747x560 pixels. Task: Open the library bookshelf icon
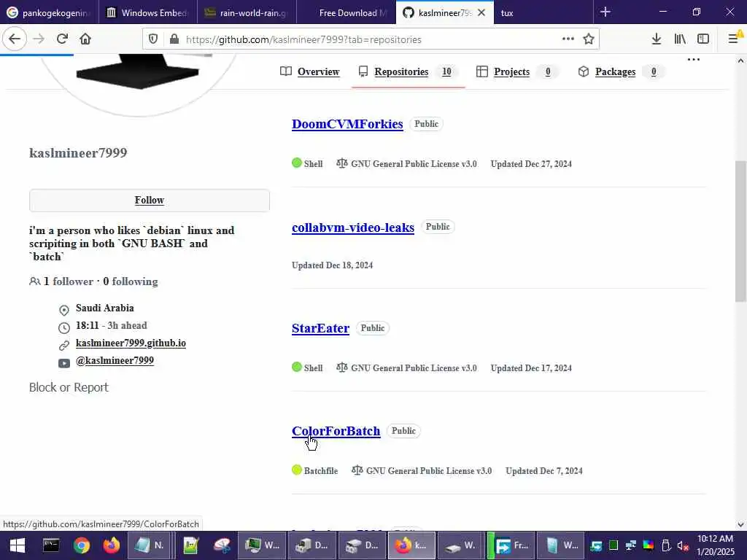(680, 39)
